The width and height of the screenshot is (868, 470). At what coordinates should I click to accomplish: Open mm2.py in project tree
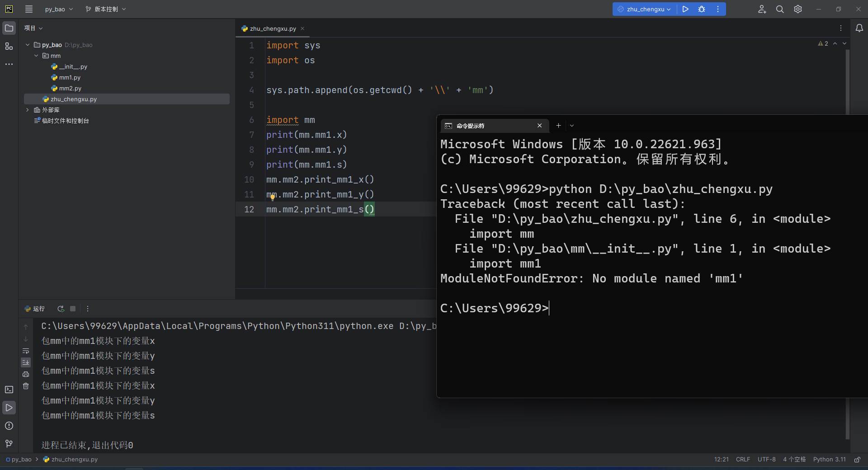click(70, 88)
